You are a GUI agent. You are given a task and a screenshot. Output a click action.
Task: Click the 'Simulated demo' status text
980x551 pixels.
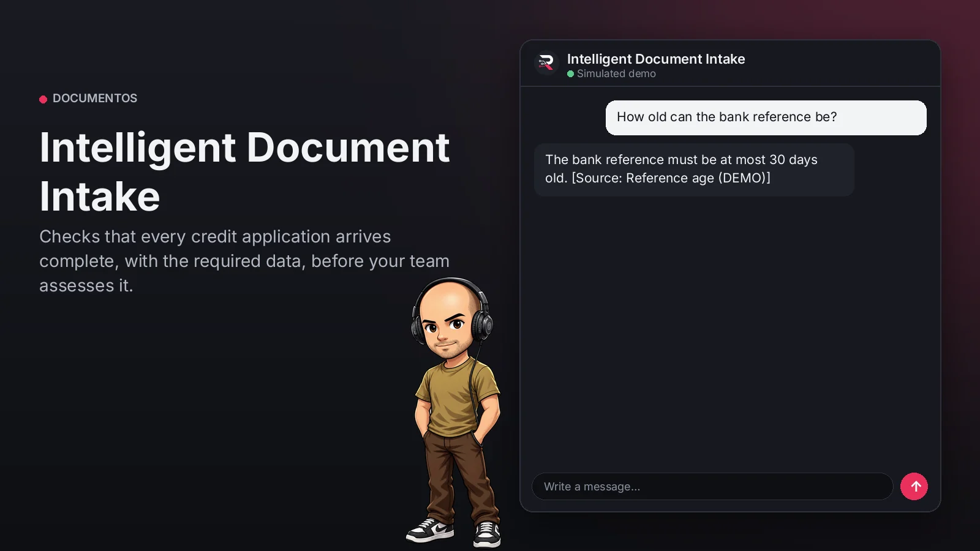click(616, 73)
